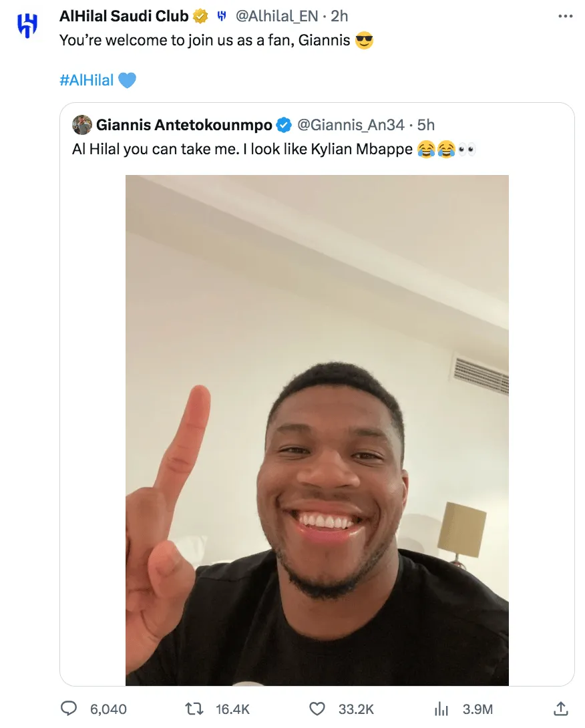Open the quoted selfie photo
The image size is (585, 728).
(x=317, y=430)
